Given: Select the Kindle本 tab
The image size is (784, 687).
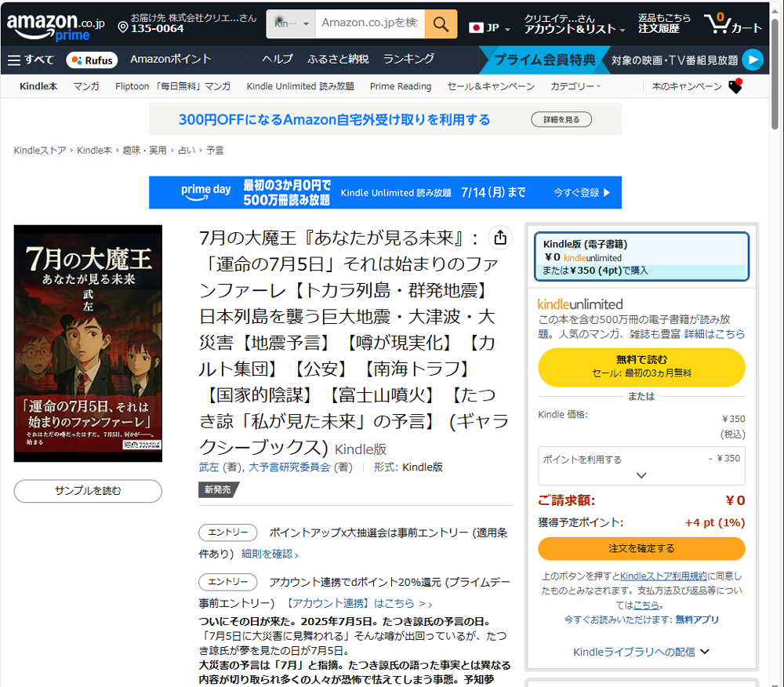Looking at the screenshot, I should point(38,86).
